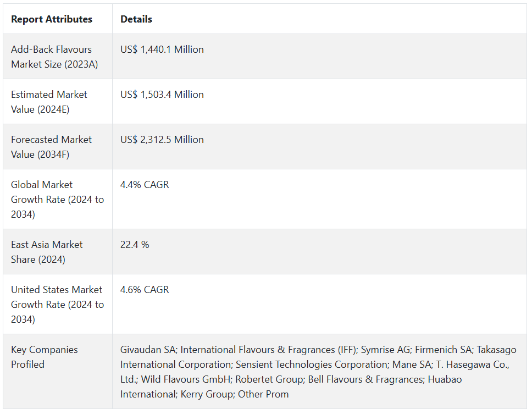Click the Report Attributes column header
Image resolution: width=532 pixels, height=414 pixels.
click(52, 19)
